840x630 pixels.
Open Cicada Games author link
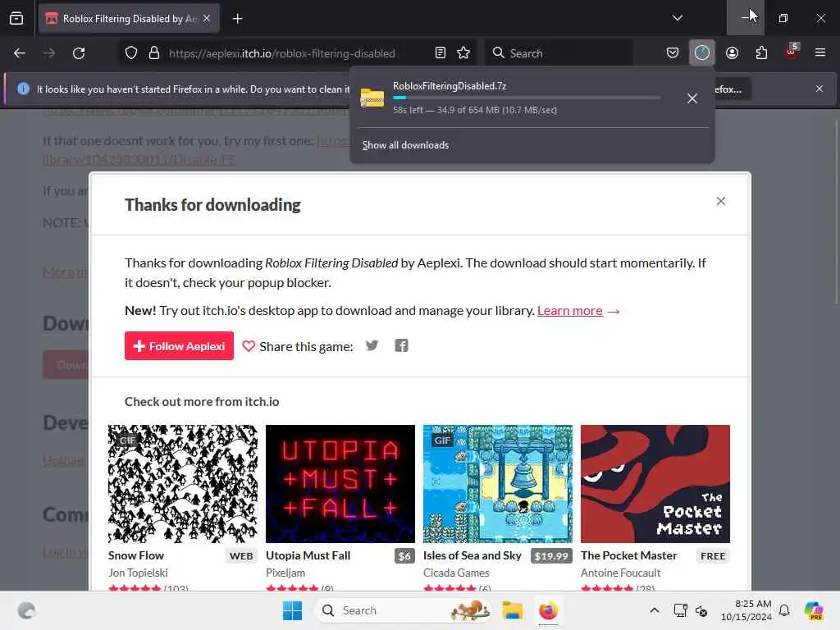(456, 573)
